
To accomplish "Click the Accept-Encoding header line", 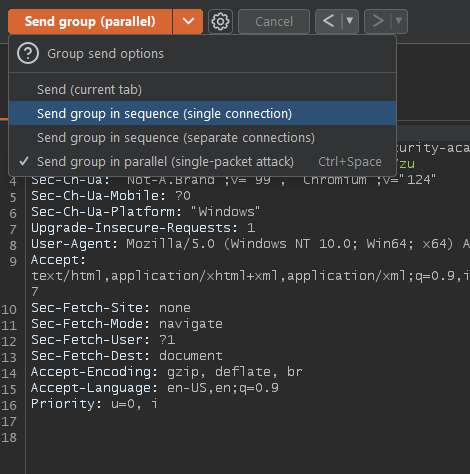I will point(167,372).
